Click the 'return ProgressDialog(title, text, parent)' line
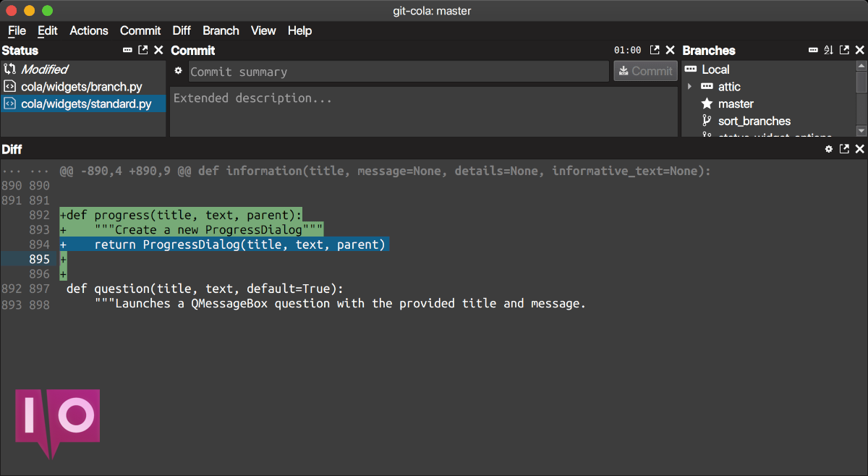The height and width of the screenshot is (476, 868). pos(224,245)
